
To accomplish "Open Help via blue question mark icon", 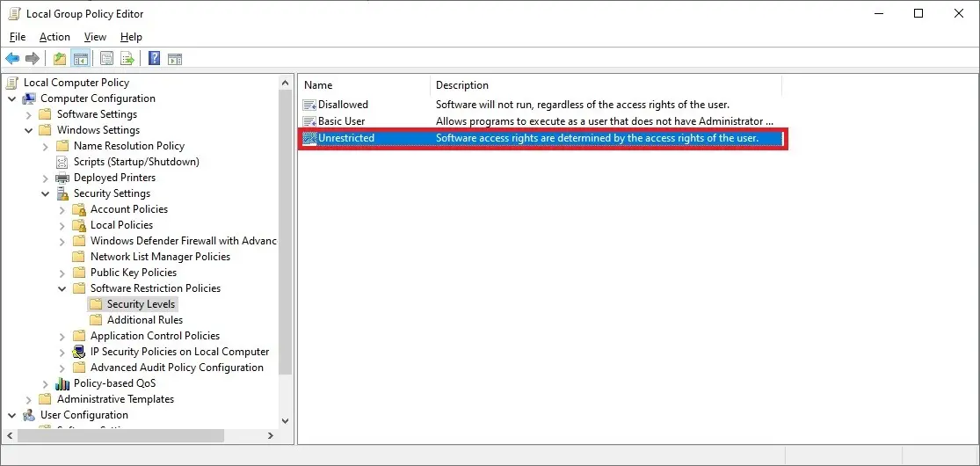I will pyautogui.click(x=154, y=59).
